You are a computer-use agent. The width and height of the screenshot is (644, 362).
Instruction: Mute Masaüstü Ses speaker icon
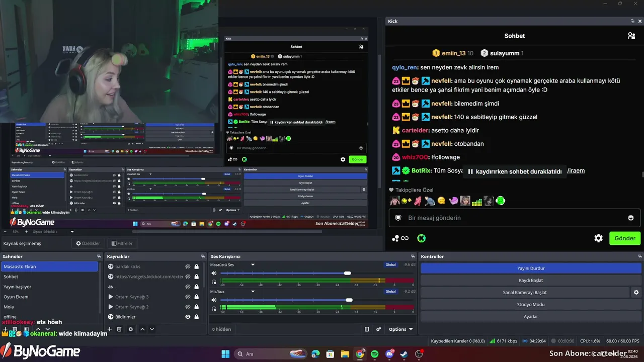click(214, 273)
